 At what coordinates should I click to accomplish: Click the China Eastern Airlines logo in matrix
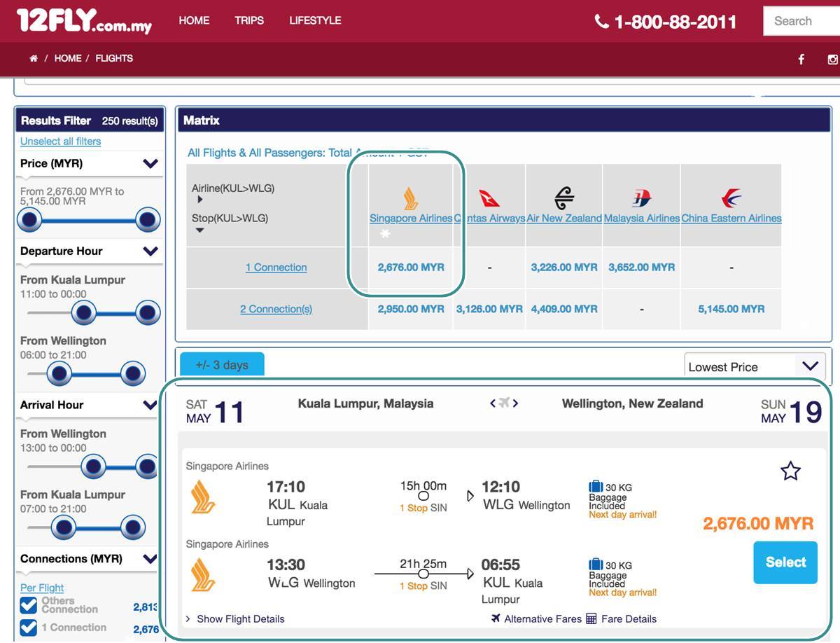click(x=731, y=198)
